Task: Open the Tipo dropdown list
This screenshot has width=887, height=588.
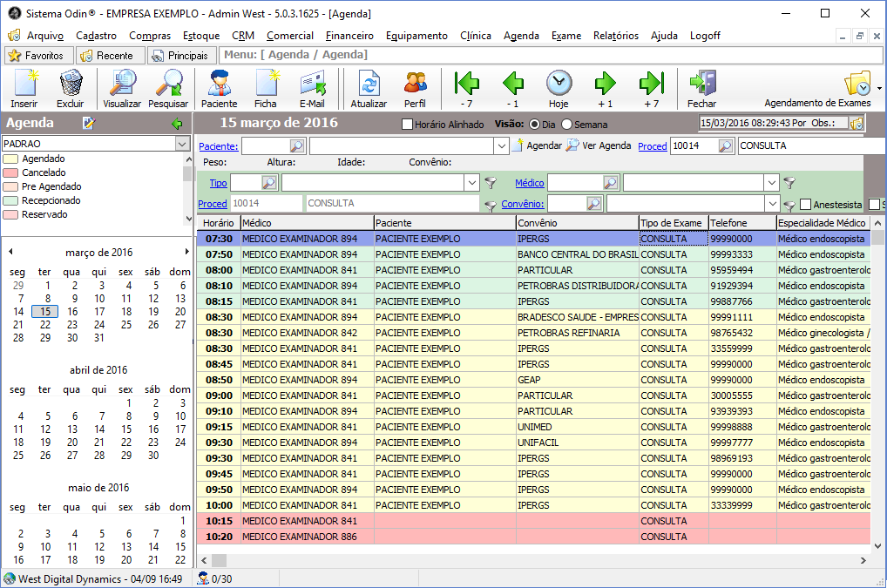Action: [471, 183]
